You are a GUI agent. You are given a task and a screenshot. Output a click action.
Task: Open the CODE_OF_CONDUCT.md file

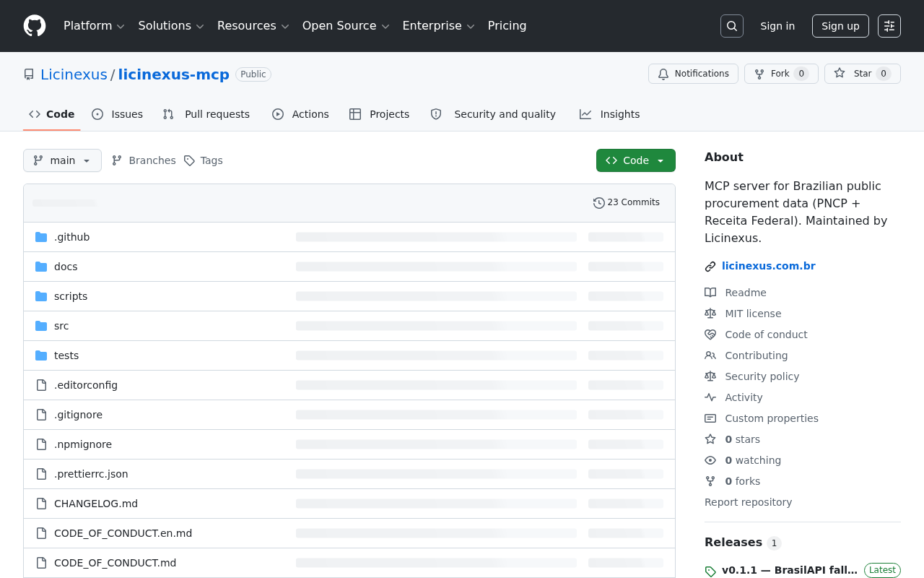tap(115, 563)
